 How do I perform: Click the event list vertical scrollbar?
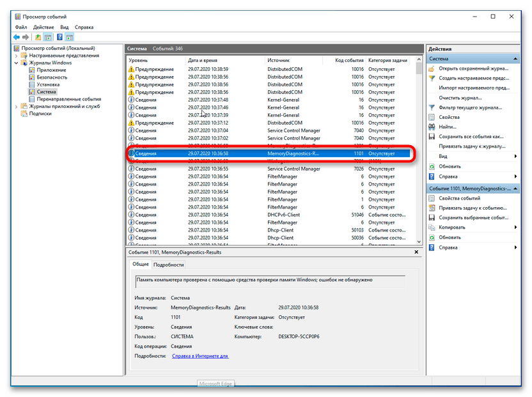click(419, 153)
